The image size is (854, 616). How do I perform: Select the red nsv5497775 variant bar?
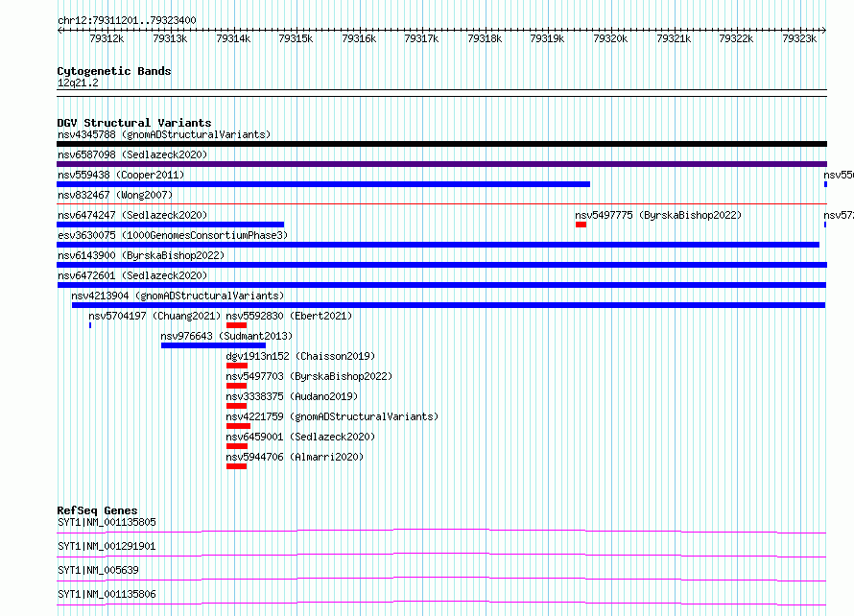click(581, 225)
